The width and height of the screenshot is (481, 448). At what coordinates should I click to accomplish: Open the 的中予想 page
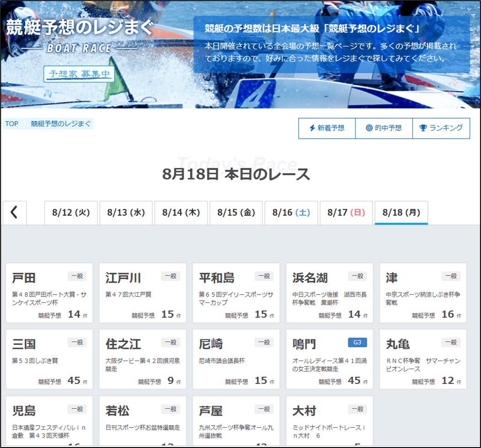click(x=384, y=128)
